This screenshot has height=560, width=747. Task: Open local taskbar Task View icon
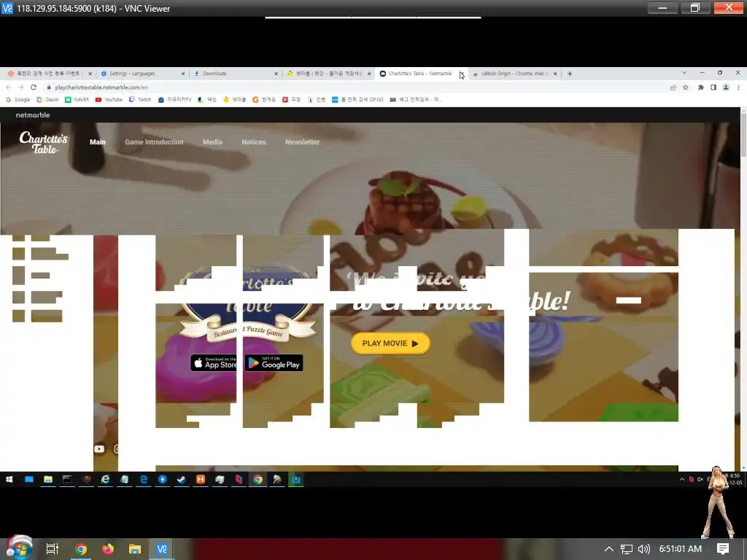click(x=53, y=549)
